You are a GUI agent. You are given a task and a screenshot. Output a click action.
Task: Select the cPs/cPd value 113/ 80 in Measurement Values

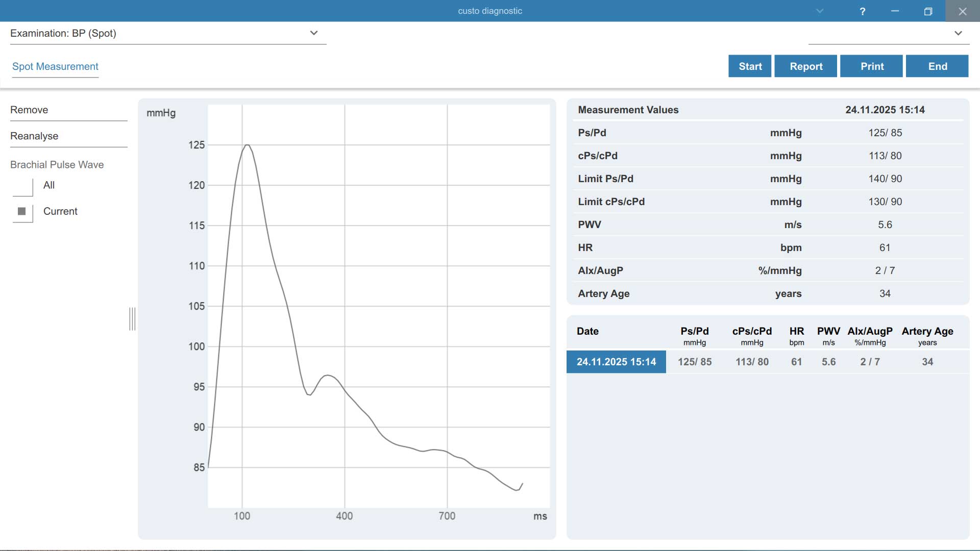[x=885, y=156]
